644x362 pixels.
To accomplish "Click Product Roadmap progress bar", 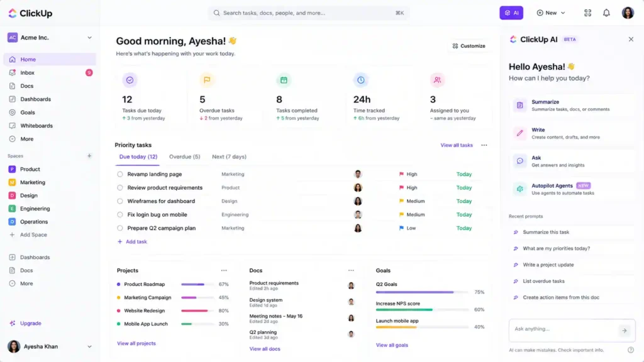I will click(x=197, y=285).
